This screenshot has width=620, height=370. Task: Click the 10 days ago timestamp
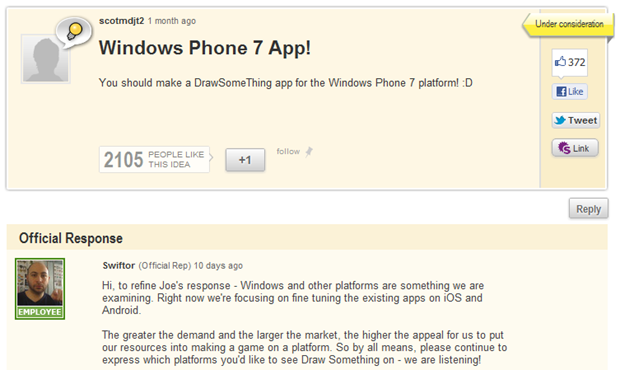pyautogui.click(x=218, y=266)
